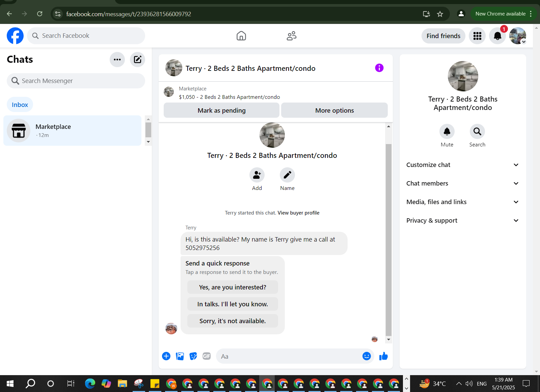Screen dimensions: 540x392
Task: Edit the chat name with pencil icon
Action: click(287, 175)
